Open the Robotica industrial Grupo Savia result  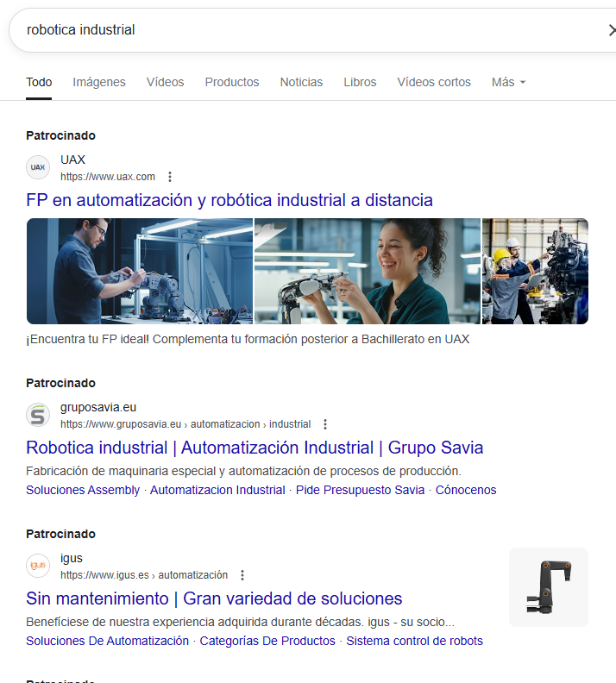point(255,448)
